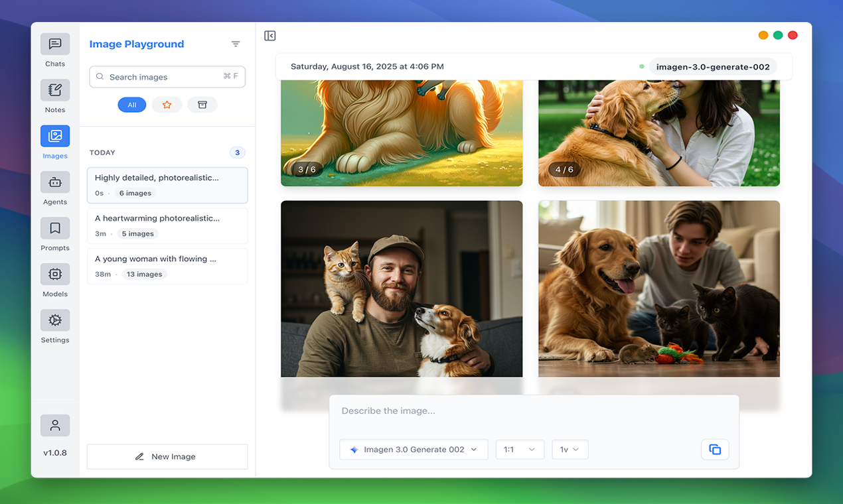The width and height of the screenshot is (843, 504).
Task: Open the Imagen 3.0 Generate 002 model dropdown
Action: coord(413,449)
